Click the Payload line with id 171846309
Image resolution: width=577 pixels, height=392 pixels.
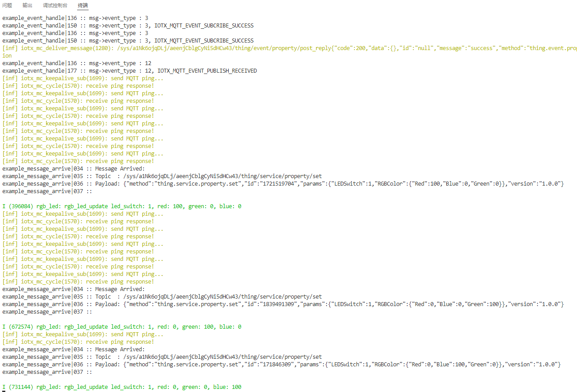(x=281, y=365)
